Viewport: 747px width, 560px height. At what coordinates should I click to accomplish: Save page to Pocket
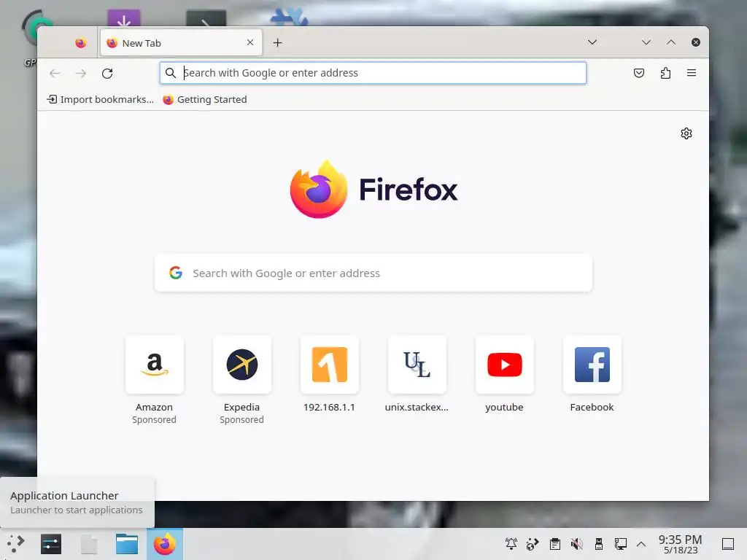coord(639,73)
